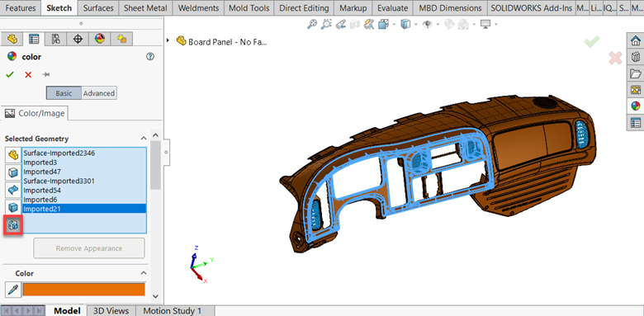Collapse the Selected Geometry section
The image size is (644, 316).
tap(144, 139)
